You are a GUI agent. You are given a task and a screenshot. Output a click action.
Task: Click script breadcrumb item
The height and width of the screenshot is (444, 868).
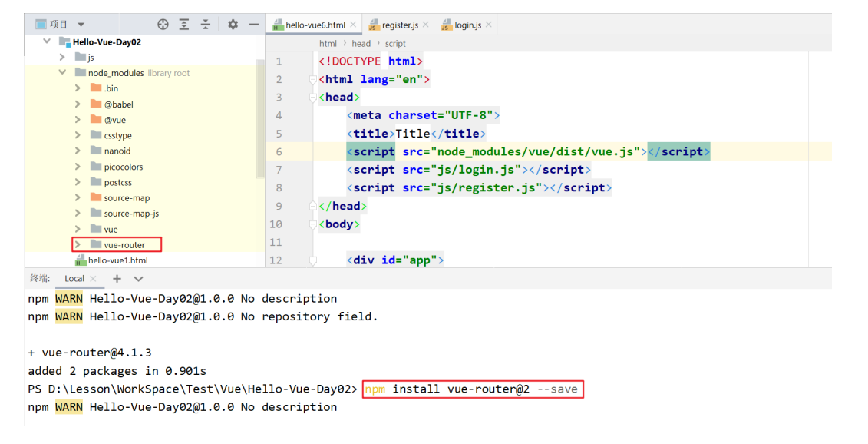pyautogui.click(x=395, y=43)
